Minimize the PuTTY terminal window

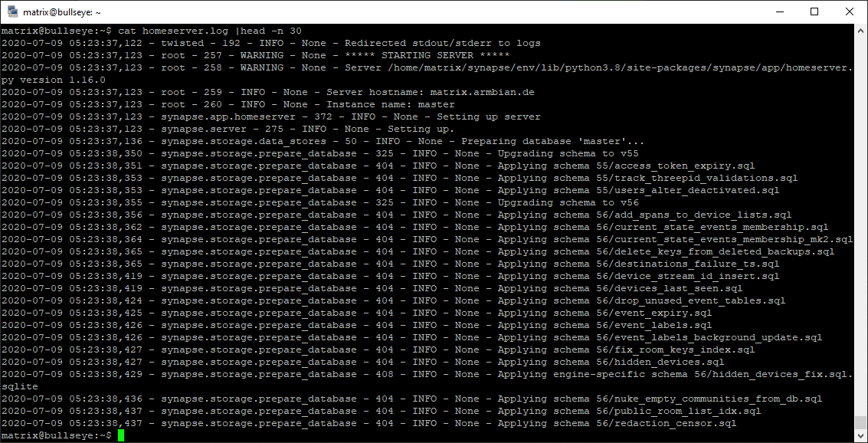(779, 12)
